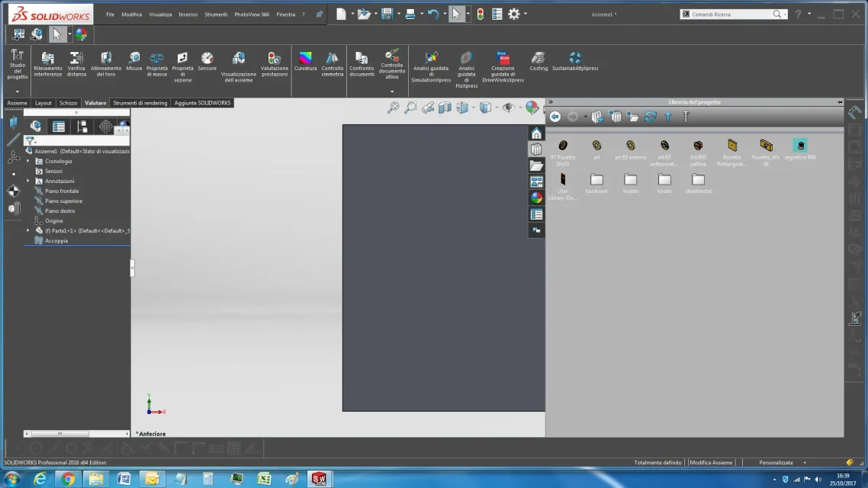Open Excel from the taskbar
868x488 pixels.
coord(264,479)
